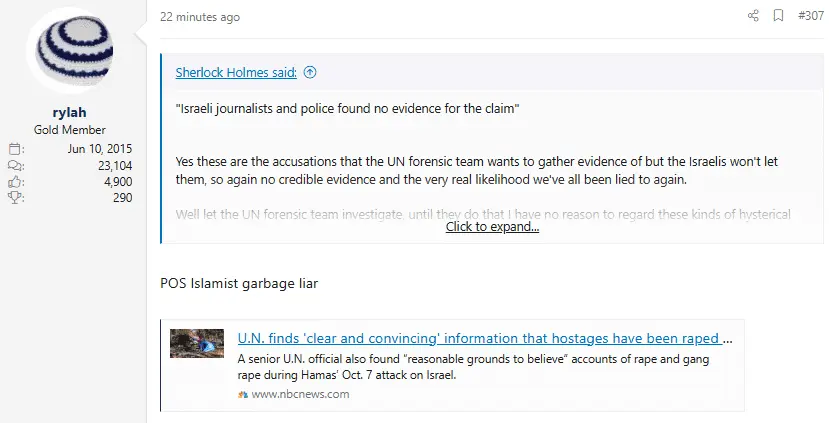Open post permalink #307

[810, 16]
